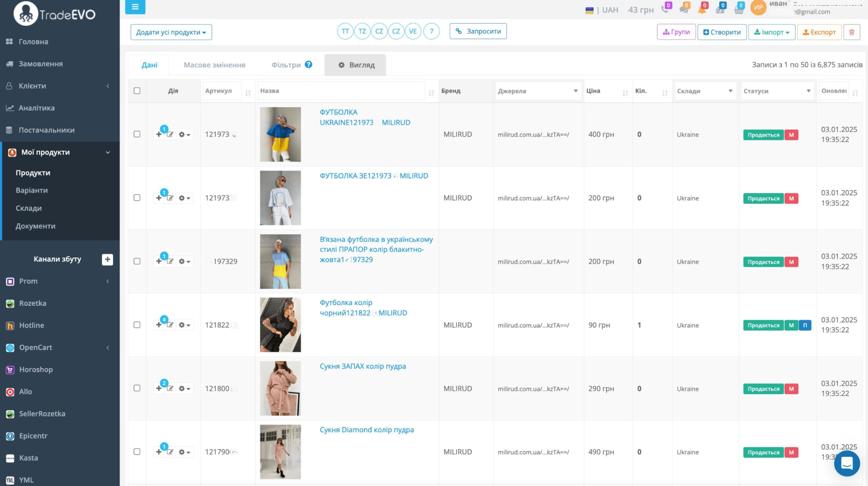Screen dimensions: 868x486
Task: Open the Додати усі продукти dropdown
Action: click(x=171, y=32)
